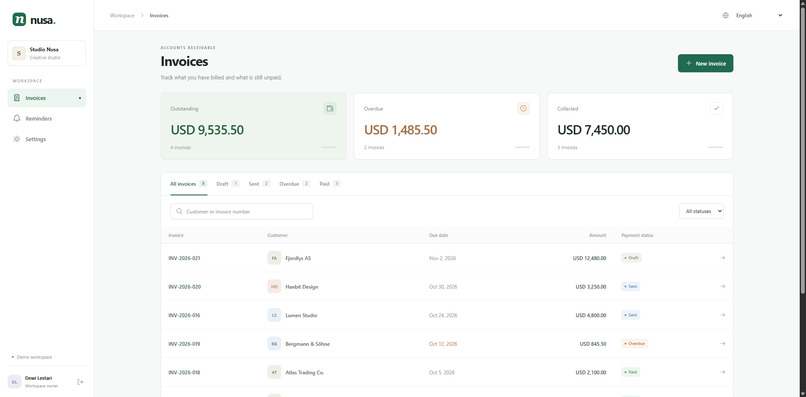
Task: Click the wallet icon on Outstanding card
Action: 329,109
